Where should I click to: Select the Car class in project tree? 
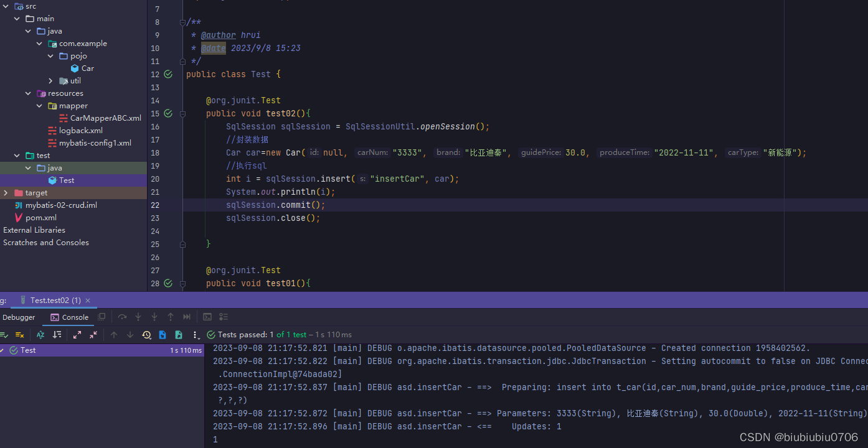click(x=82, y=68)
